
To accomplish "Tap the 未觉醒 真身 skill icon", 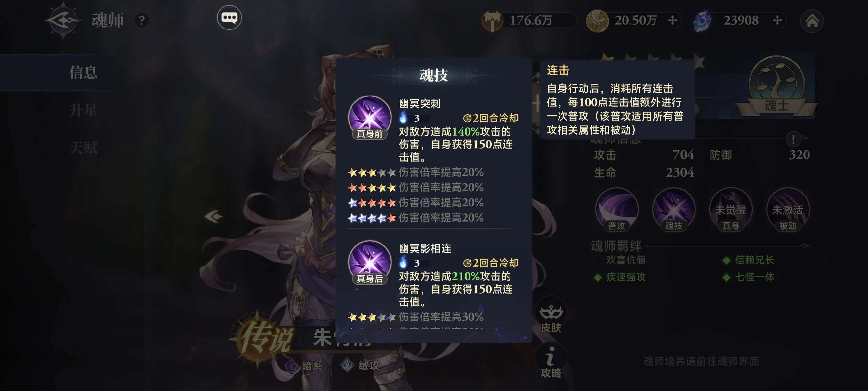I will tap(730, 210).
